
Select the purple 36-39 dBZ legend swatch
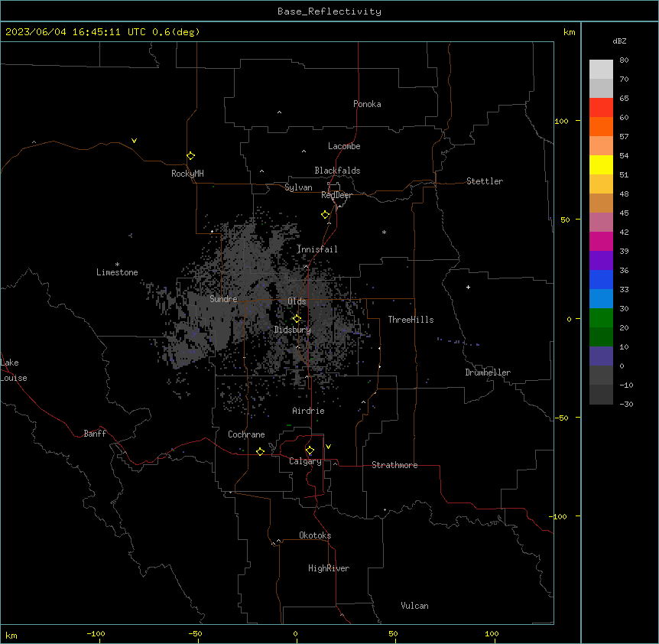click(601, 261)
